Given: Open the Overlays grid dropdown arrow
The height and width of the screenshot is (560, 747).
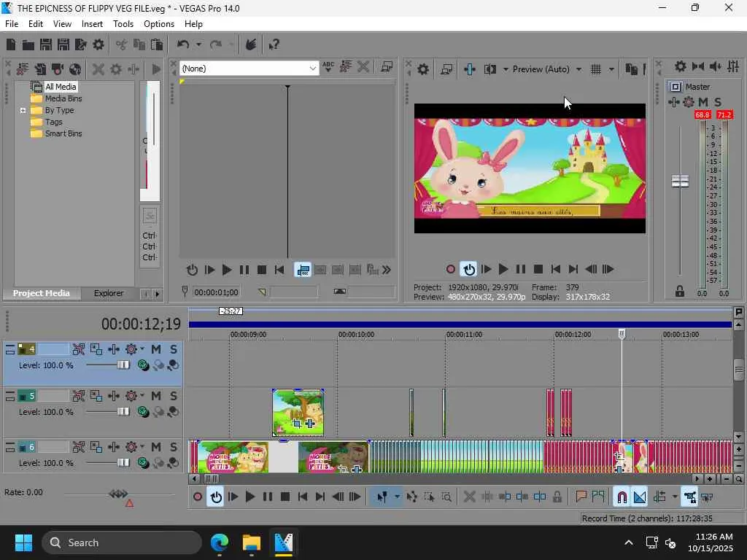Looking at the screenshot, I should coord(611,69).
